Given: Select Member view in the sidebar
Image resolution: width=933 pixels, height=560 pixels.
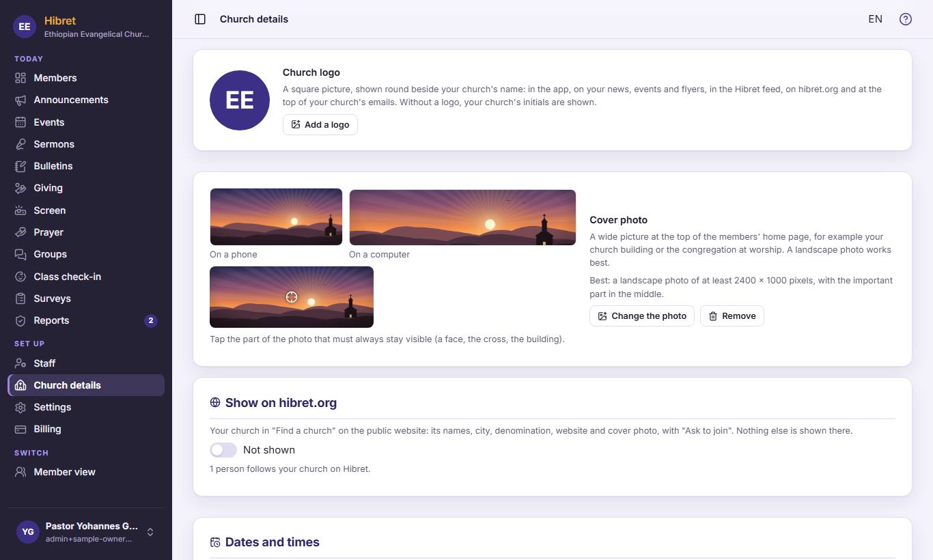Looking at the screenshot, I should 86,472.
